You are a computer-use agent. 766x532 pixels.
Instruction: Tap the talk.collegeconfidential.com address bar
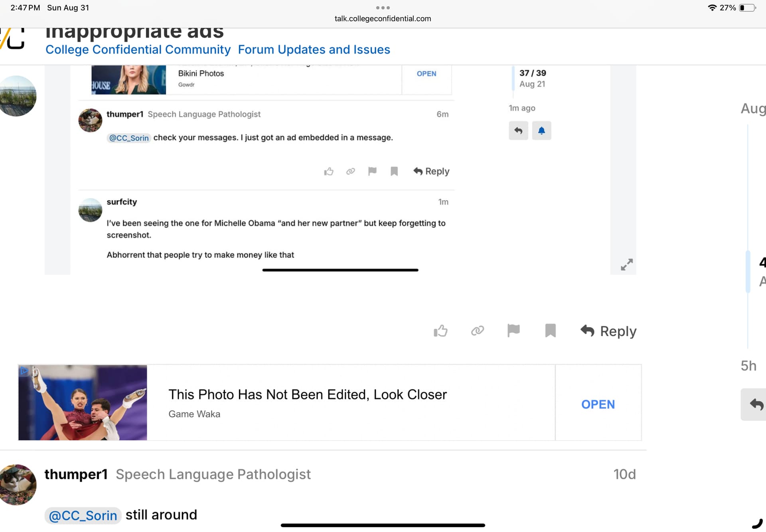[383, 19]
